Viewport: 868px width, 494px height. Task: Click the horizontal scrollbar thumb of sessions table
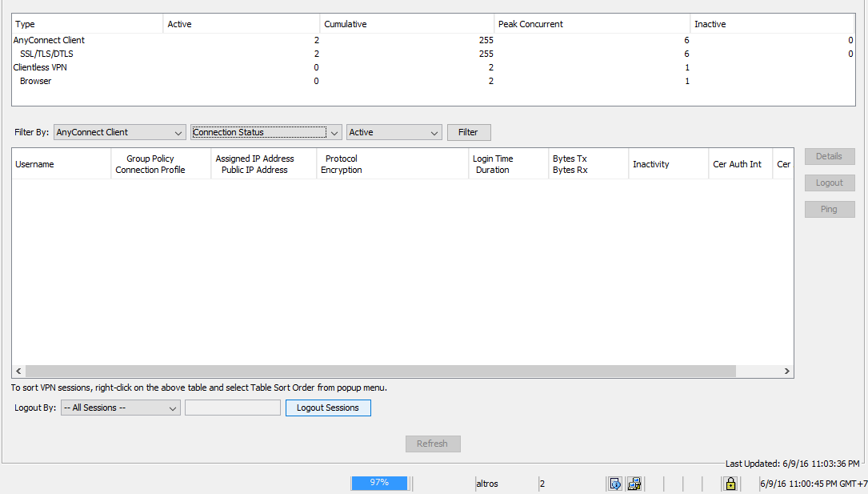pos(380,371)
